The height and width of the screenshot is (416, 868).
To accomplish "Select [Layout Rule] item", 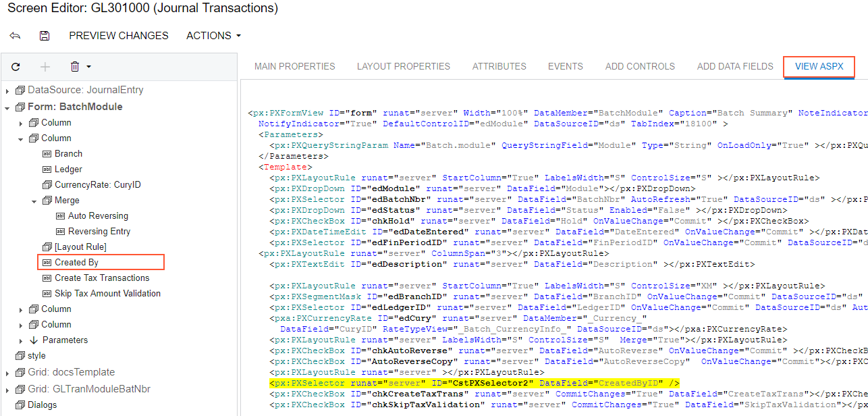I will [80, 246].
